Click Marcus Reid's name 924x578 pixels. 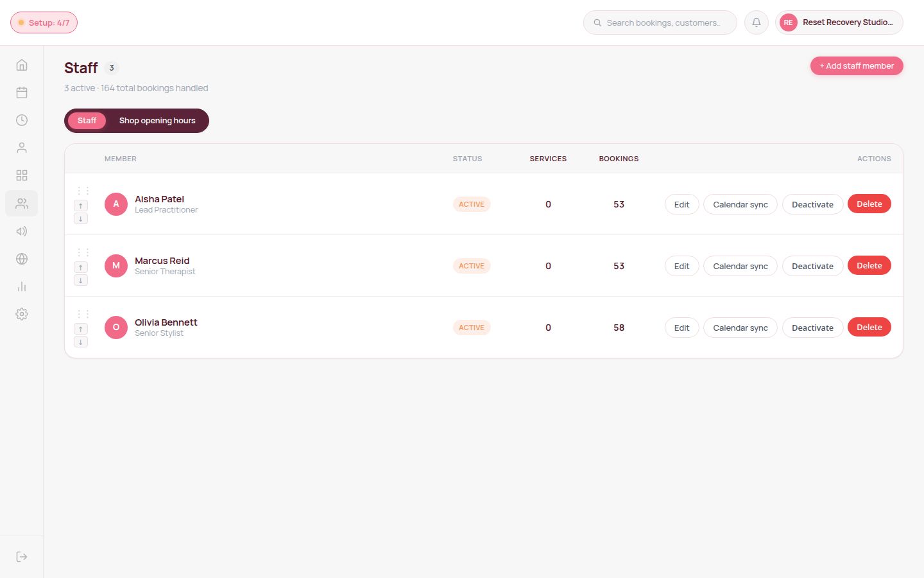click(162, 261)
